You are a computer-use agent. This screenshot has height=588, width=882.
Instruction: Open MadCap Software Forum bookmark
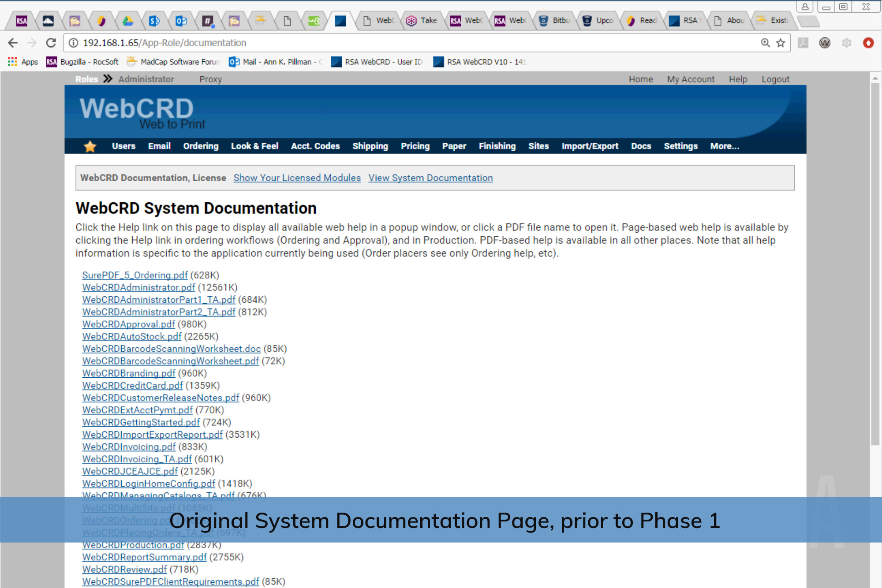coord(173,62)
